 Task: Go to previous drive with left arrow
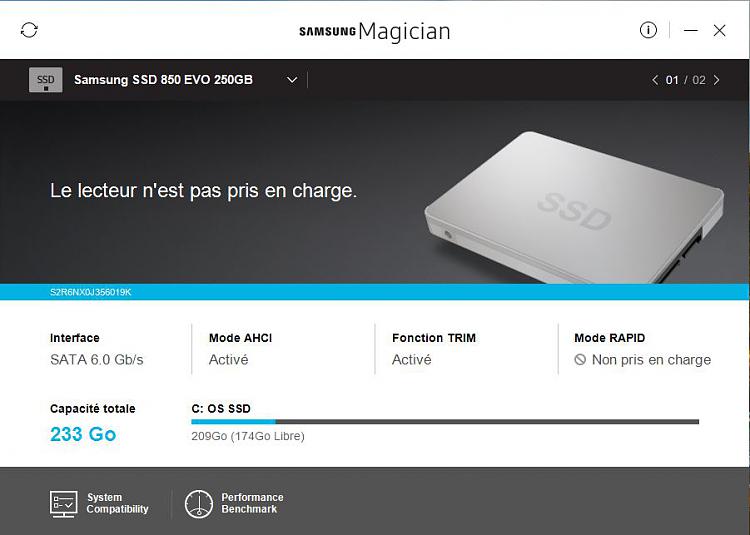point(655,80)
